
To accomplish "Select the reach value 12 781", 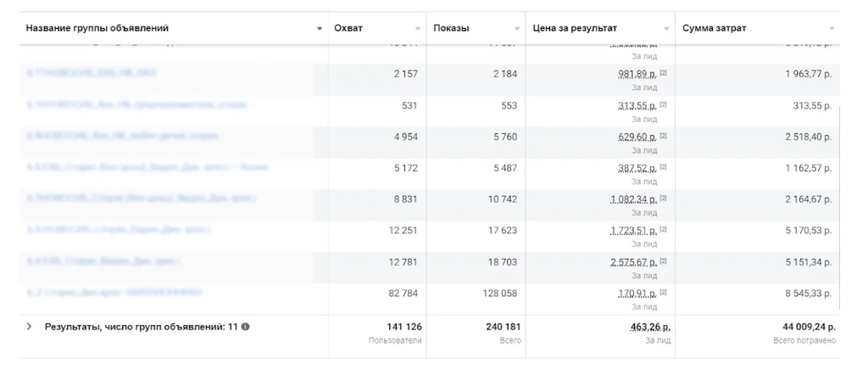I will pyautogui.click(x=403, y=261).
